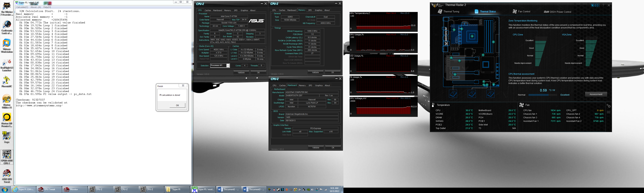Select the Thermal Status tab
The width and height of the screenshot is (644, 193).
coord(485,11)
